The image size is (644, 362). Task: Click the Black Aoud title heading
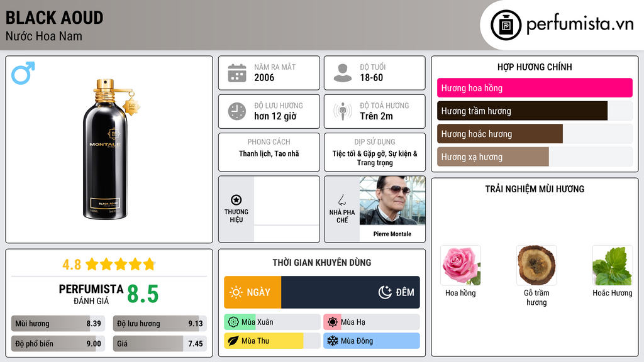click(54, 18)
